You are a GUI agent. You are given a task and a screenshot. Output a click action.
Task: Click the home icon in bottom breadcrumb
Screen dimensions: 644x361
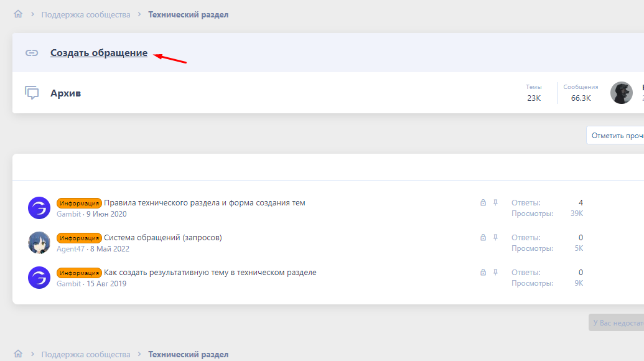tap(18, 354)
